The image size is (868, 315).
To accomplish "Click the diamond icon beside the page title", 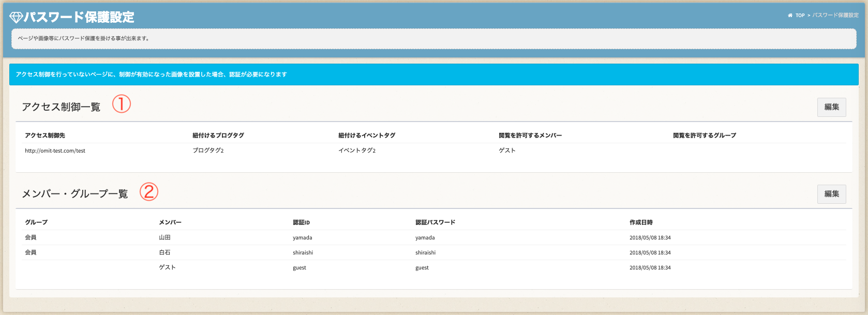I will coord(16,18).
